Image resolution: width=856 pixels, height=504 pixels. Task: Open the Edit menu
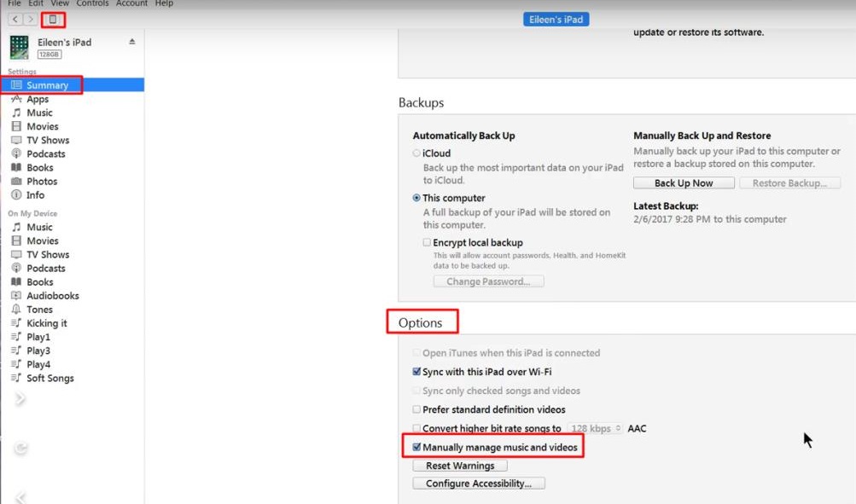[x=36, y=3]
